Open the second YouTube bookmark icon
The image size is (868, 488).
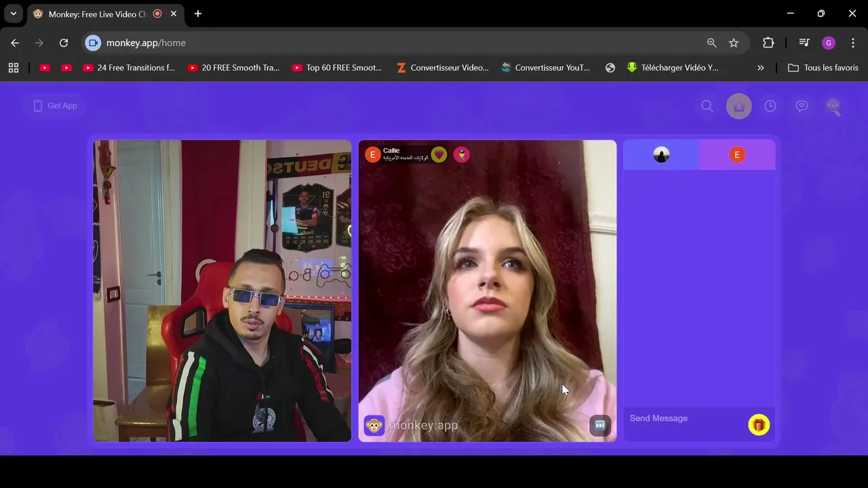pyautogui.click(x=66, y=68)
